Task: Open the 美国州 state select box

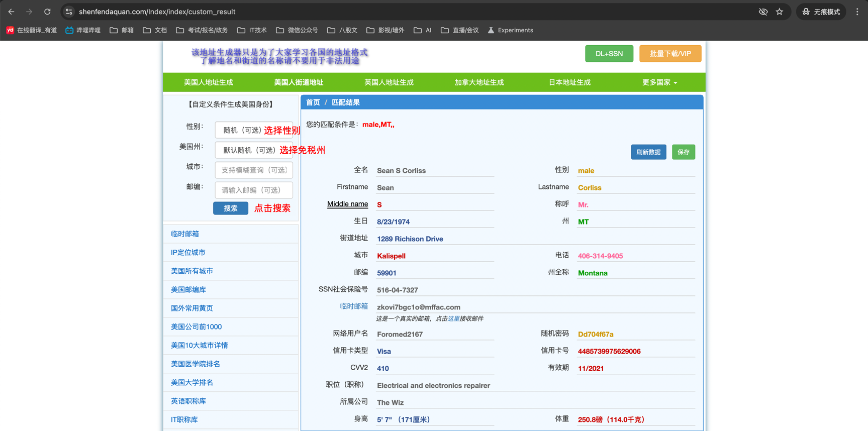Action: point(253,150)
